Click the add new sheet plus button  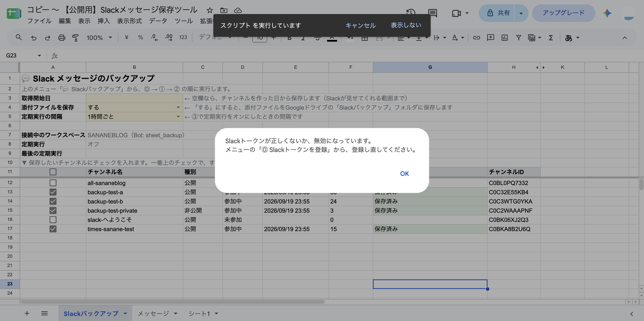click(27, 314)
